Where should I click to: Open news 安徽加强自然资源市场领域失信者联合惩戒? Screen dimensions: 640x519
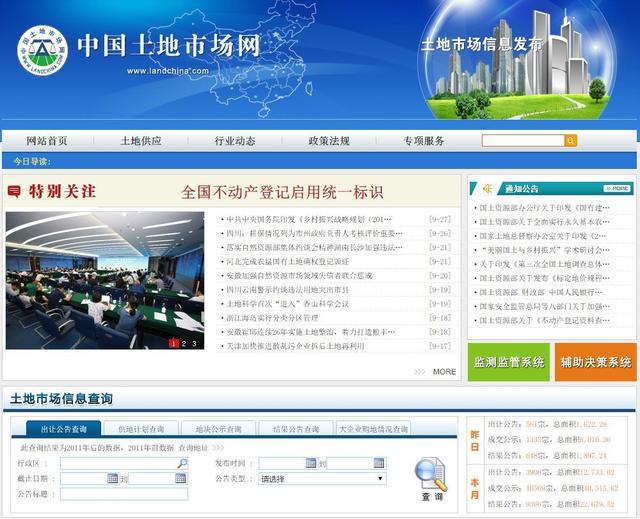coord(299,276)
